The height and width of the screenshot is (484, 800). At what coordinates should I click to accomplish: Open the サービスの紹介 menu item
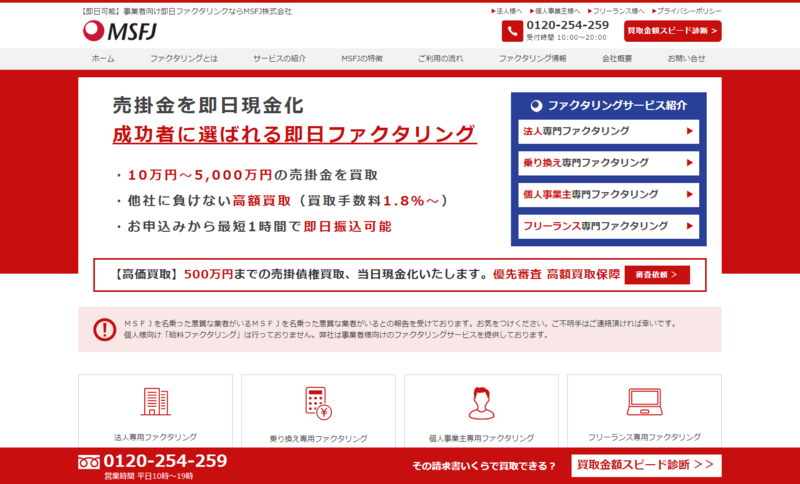[x=280, y=59]
